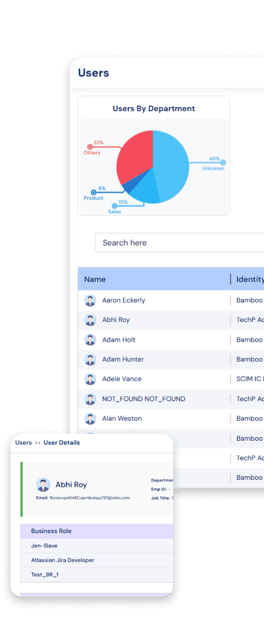Click the red Others pie slice
Viewport: 264px width, 644px height.
tap(135, 156)
